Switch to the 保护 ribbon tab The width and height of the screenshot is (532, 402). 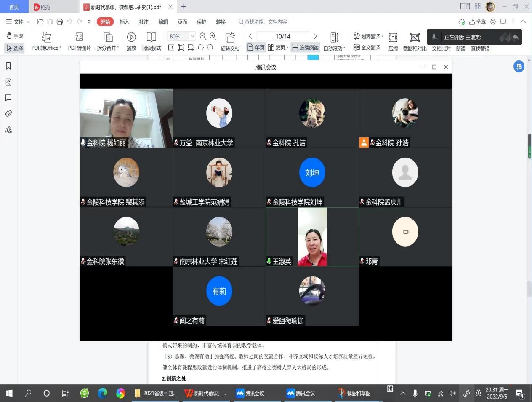pyautogui.click(x=202, y=22)
